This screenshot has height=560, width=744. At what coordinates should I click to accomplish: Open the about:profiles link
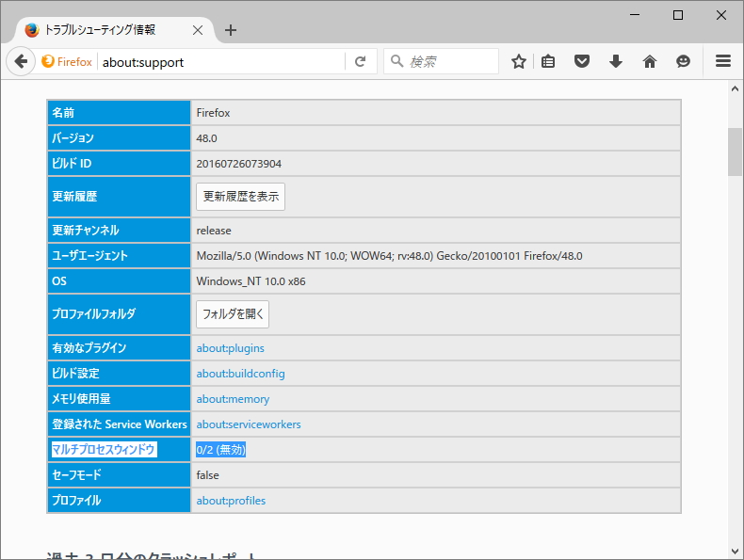pyautogui.click(x=231, y=501)
